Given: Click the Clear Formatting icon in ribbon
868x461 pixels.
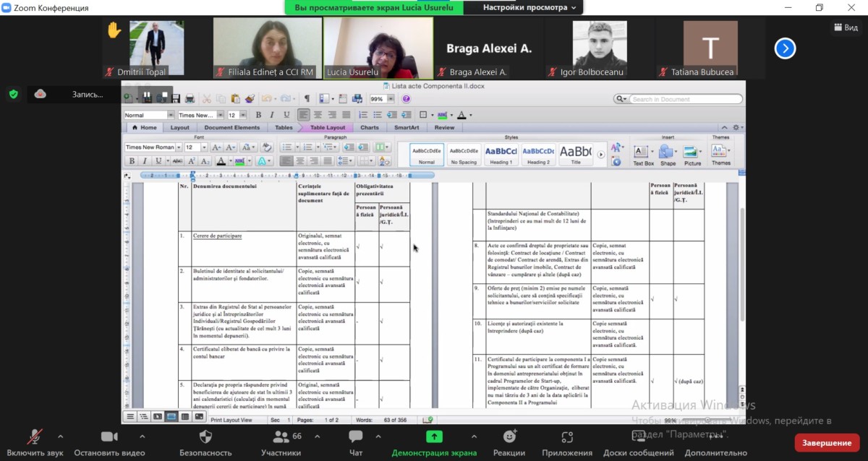Looking at the screenshot, I should point(266,147).
